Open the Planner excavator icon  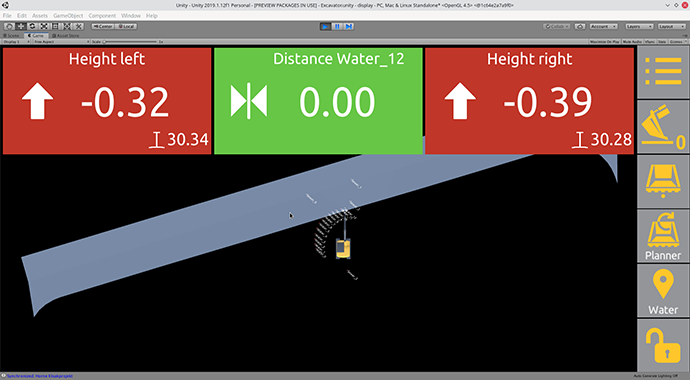(663, 236)
